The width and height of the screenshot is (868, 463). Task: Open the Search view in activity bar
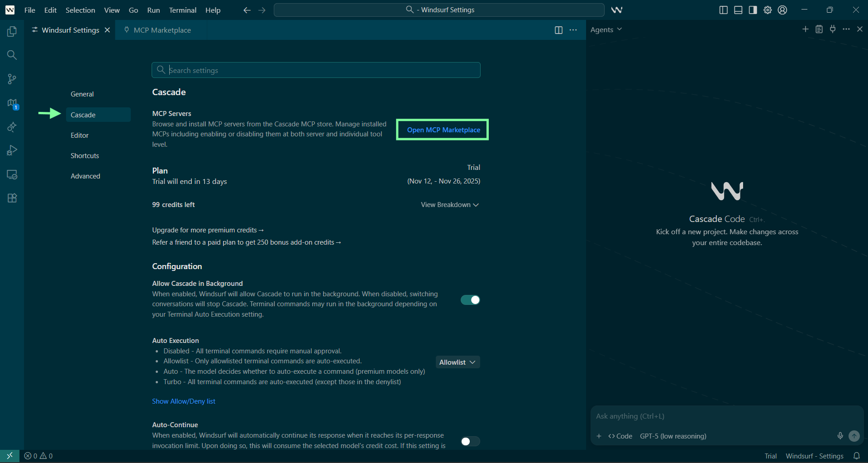click(x=12, y=55)
